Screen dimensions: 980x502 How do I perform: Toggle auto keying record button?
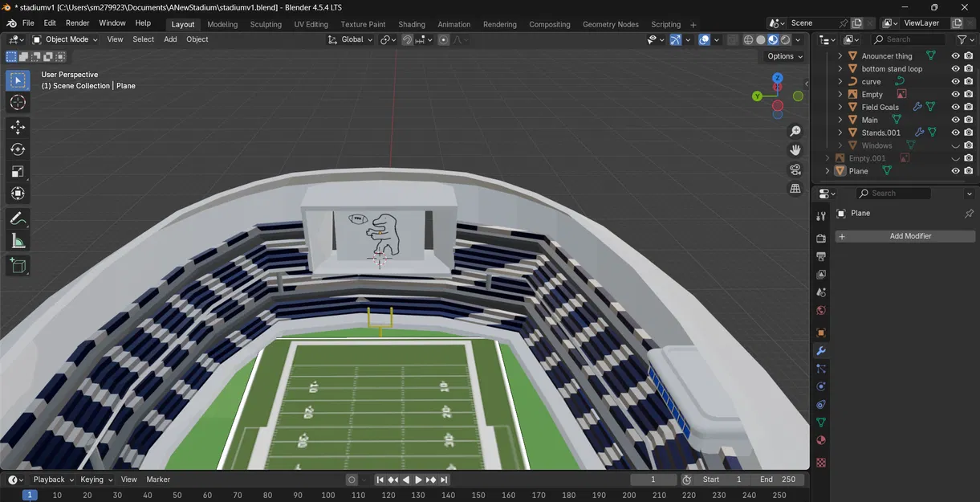pyautogui.click(x=352, y=480)
